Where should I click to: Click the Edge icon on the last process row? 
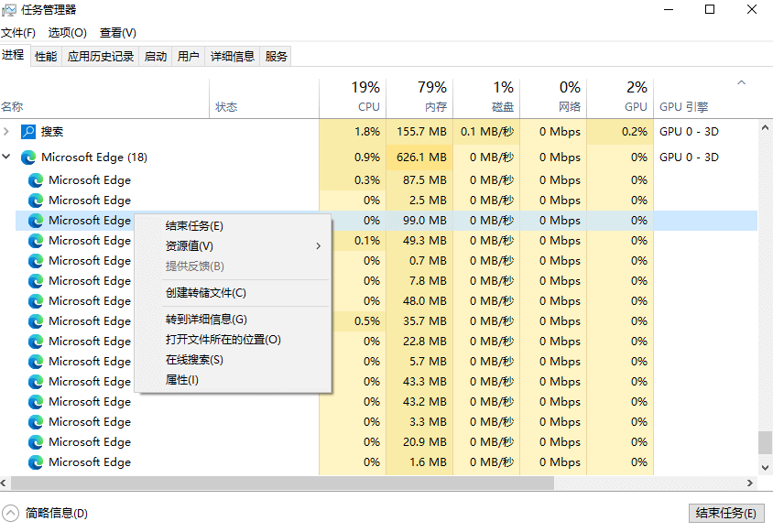pos(35,461)
